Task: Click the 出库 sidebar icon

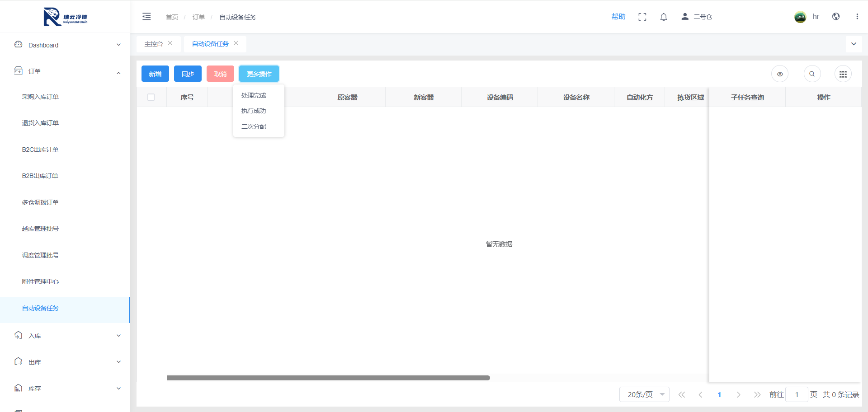Action: (19, 361)
